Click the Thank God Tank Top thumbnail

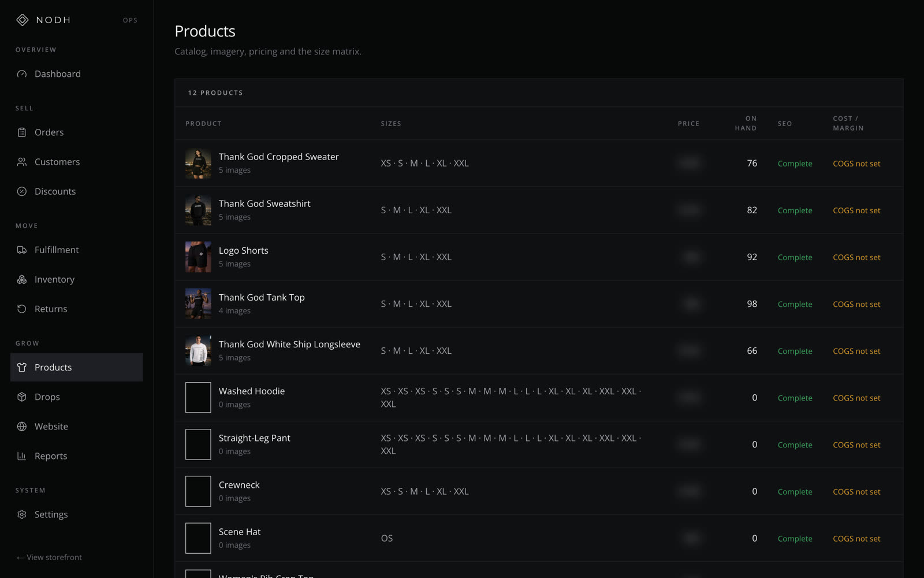[x=198, y=303]
